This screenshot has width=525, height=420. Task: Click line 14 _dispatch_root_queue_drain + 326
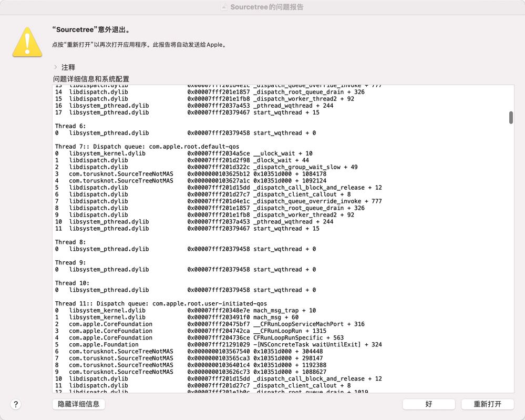click(210, 92)
